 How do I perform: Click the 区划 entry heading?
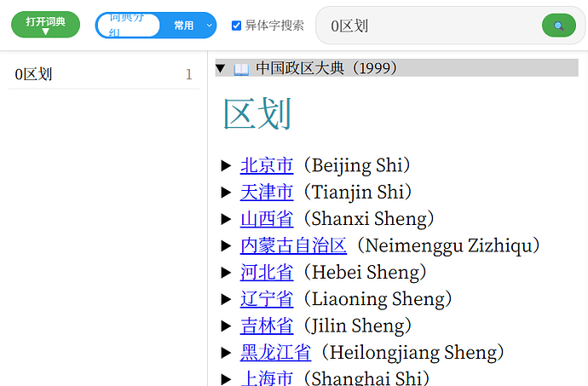pyautogui.click(x=257, y=113)
